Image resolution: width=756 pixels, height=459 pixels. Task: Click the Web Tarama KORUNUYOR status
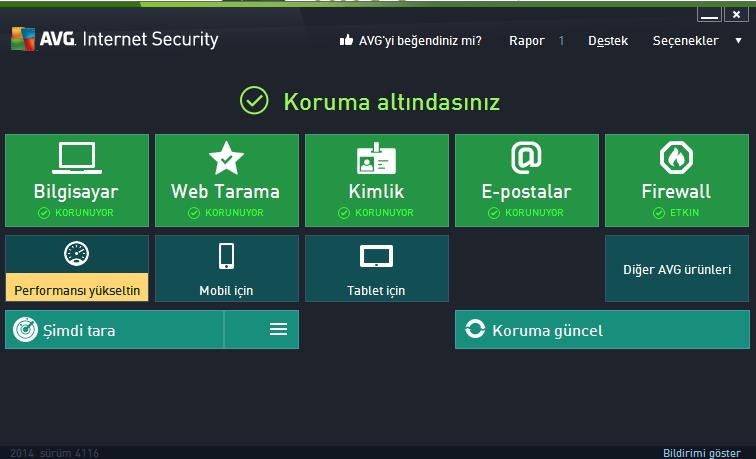[226, 213]
